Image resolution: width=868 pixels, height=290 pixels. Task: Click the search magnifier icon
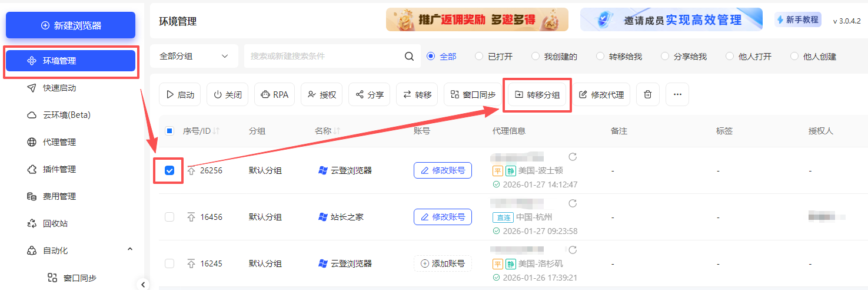[410, 57]
